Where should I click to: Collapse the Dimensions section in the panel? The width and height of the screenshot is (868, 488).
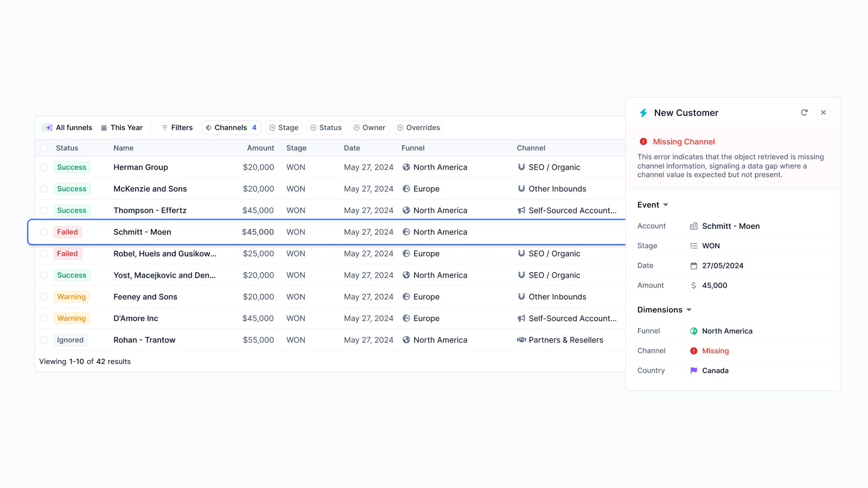[689, 310]
